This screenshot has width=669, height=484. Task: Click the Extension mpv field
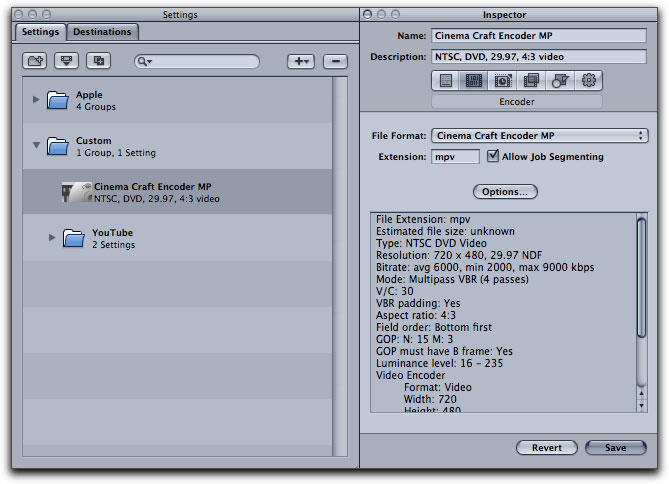tap(455, 157)
